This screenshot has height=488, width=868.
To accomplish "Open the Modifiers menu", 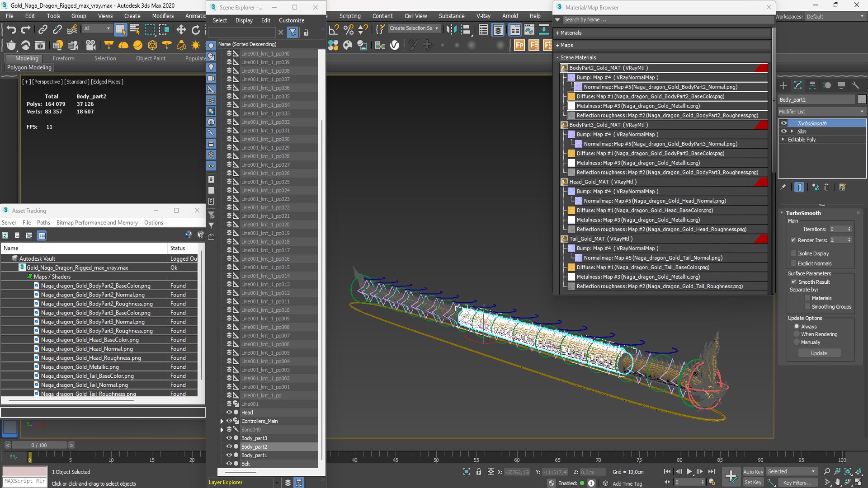I will [162, 16].
